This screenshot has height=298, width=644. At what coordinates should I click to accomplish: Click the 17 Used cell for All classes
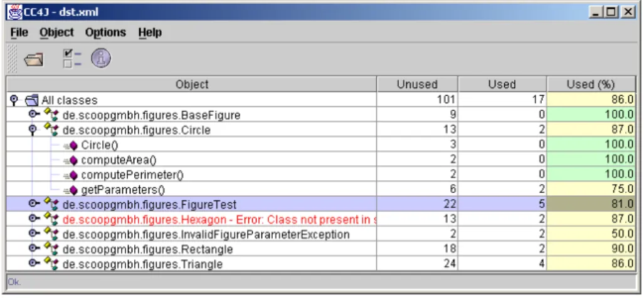[x=502, y=100]
